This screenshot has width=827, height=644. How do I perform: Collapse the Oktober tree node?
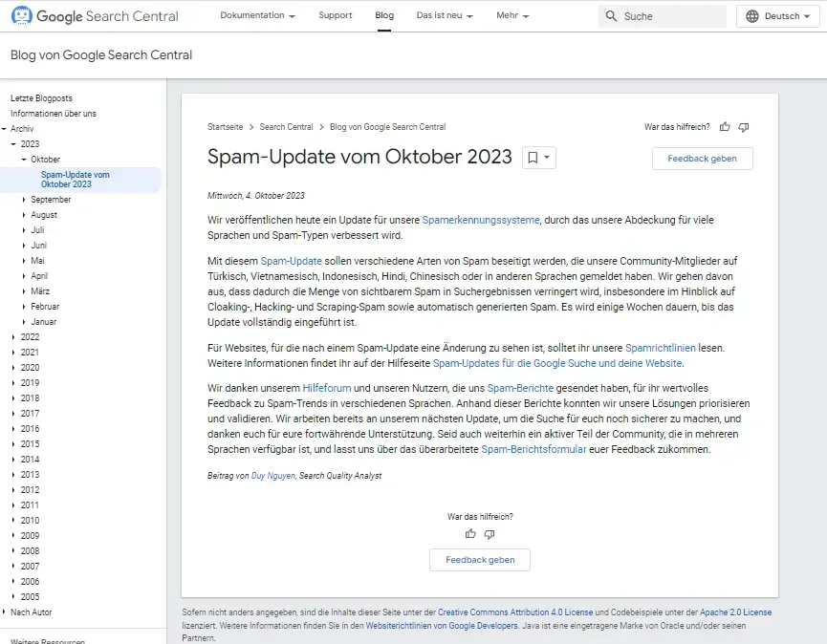(x=24, y=160)
